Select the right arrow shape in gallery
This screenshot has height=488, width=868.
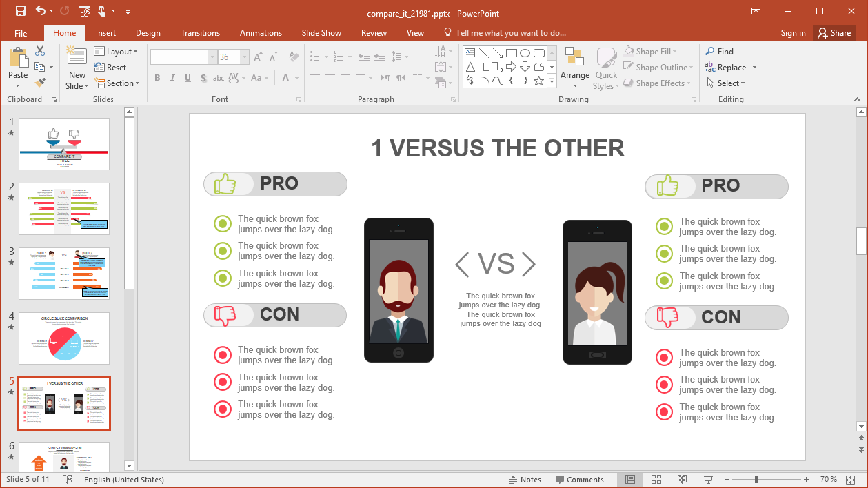[x=511, y=67]
